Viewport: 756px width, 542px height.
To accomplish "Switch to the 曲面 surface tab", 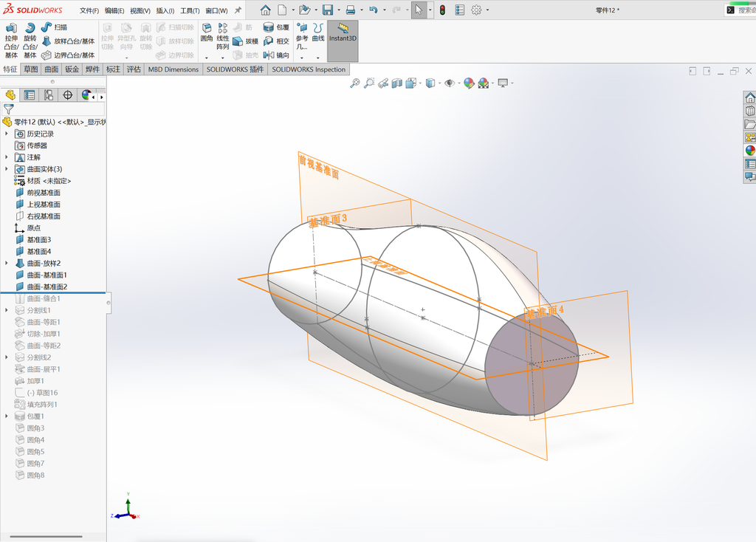I will [52, 69].
